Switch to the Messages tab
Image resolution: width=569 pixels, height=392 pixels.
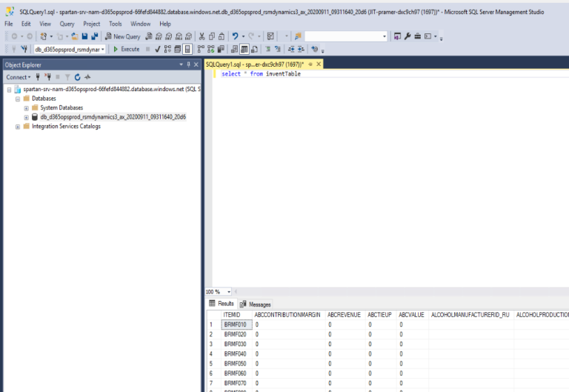point(255,304)
